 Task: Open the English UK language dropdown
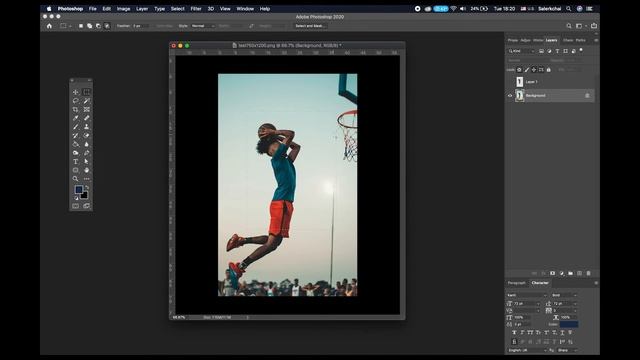point(527,350)
